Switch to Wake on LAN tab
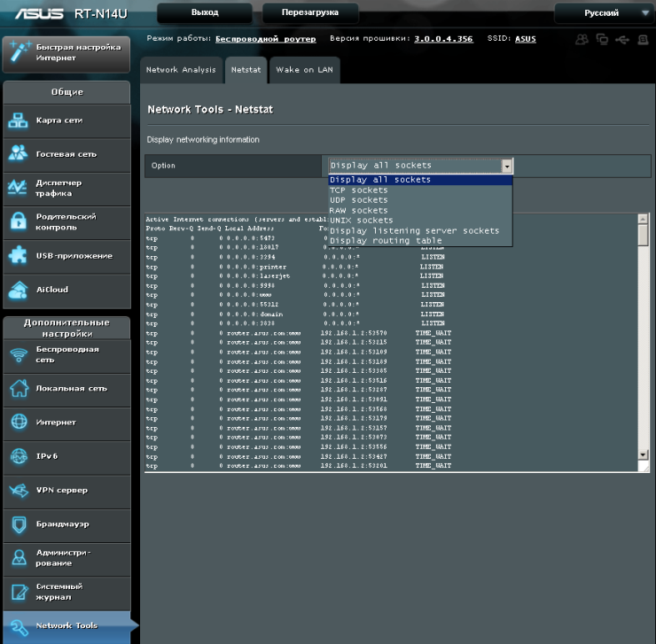The width and height of the screenshot is (656, 644). pos(305,70)
